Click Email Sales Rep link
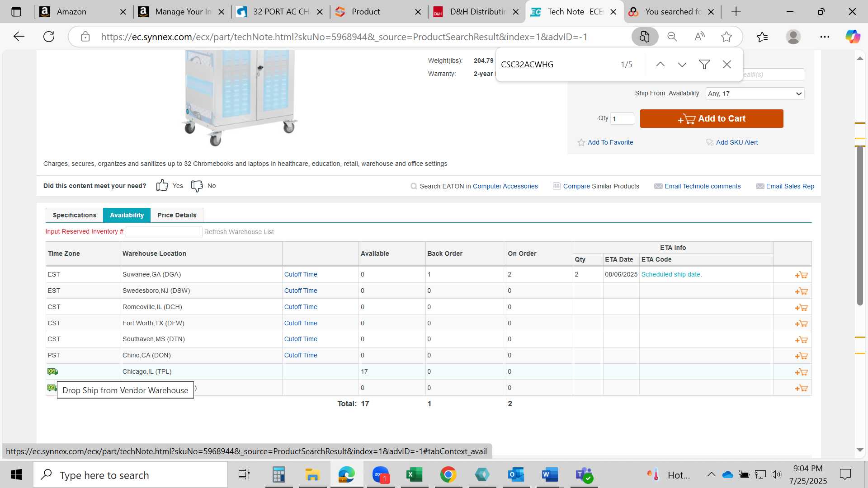 [x=790, y=186]
